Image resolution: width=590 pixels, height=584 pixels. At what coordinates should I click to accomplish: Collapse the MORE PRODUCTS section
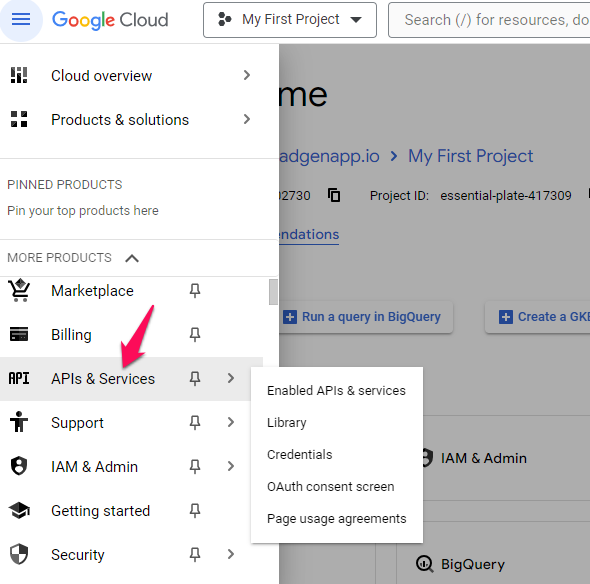pyautogui.click(x=132, y=258)
